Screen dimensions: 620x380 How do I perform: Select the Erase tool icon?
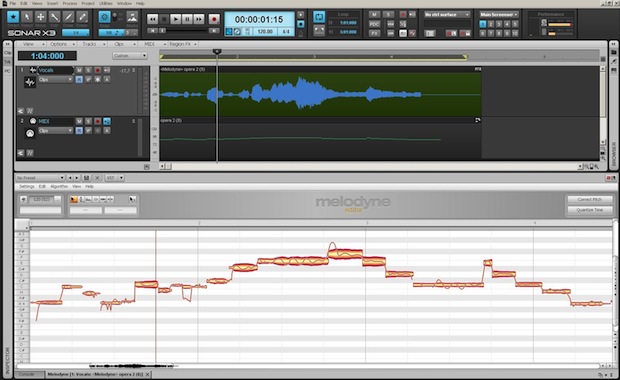pyautogui.click(x=82, y=17)
